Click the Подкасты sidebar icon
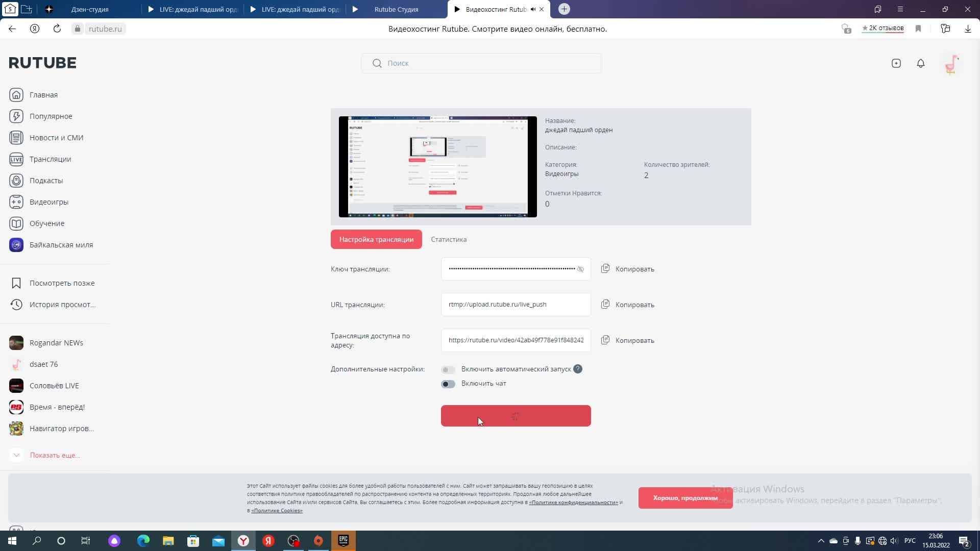980x551 pixels. point(16,181)
